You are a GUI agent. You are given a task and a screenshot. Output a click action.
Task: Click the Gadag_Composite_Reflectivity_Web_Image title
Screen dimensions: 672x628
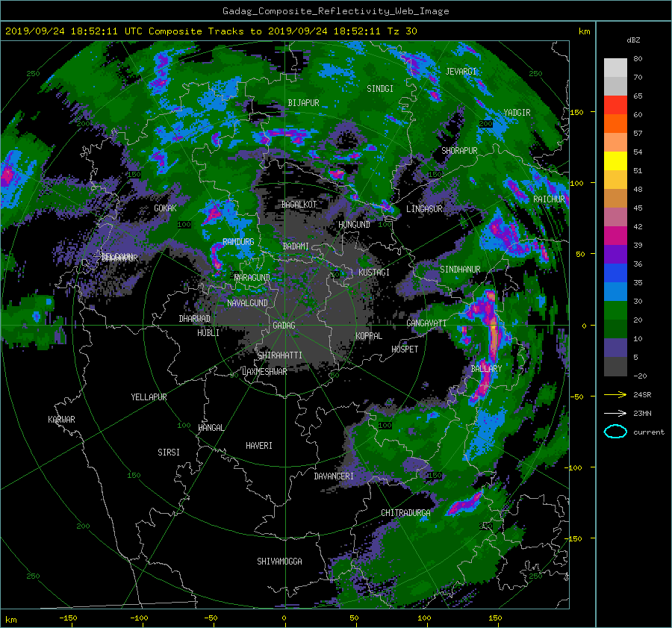tap(335, 11)
